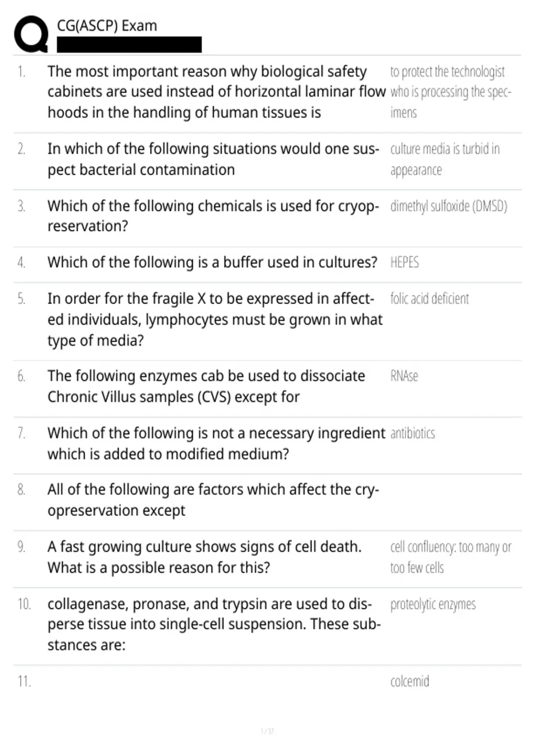Click the HEPES answer text
Viewport: 534px width, 756px height.
pyautogui.click(x=405, y=262)
